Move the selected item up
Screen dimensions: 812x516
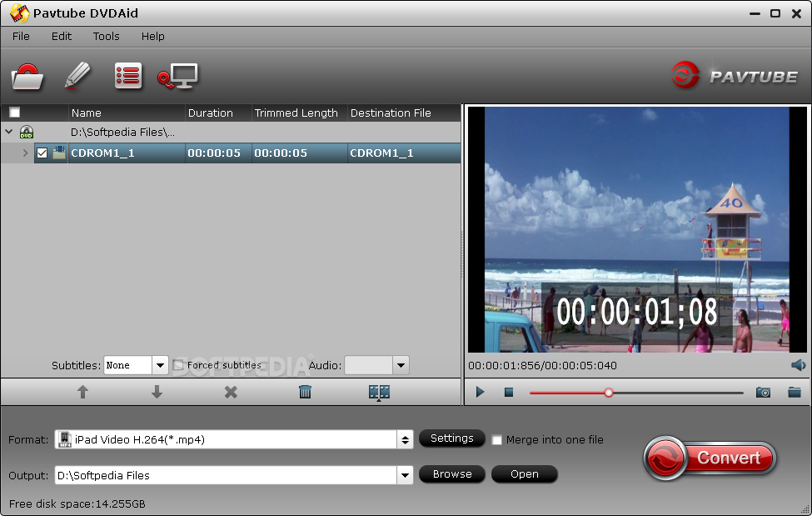(82, 392)
